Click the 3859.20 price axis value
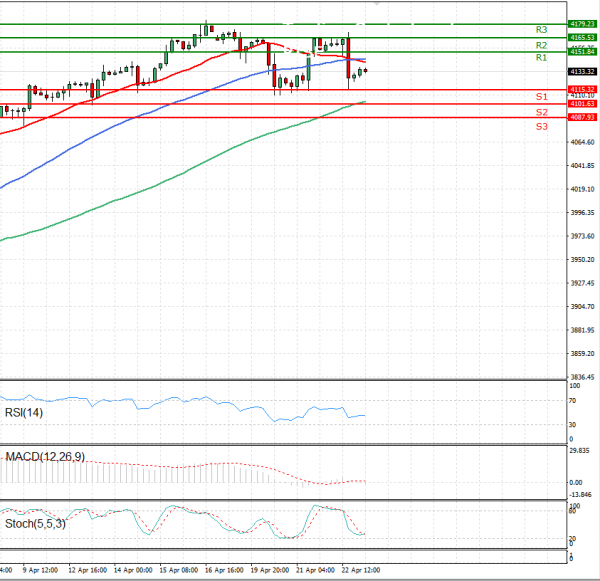Image resolution: width=600 pixels, height=581 pixels. point(582,354)
